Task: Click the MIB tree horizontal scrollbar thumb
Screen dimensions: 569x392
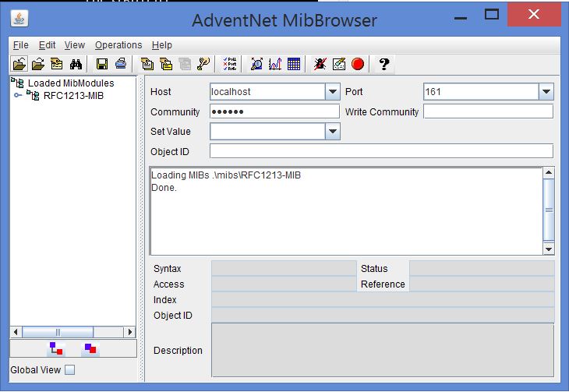Action: click(58, 332)
